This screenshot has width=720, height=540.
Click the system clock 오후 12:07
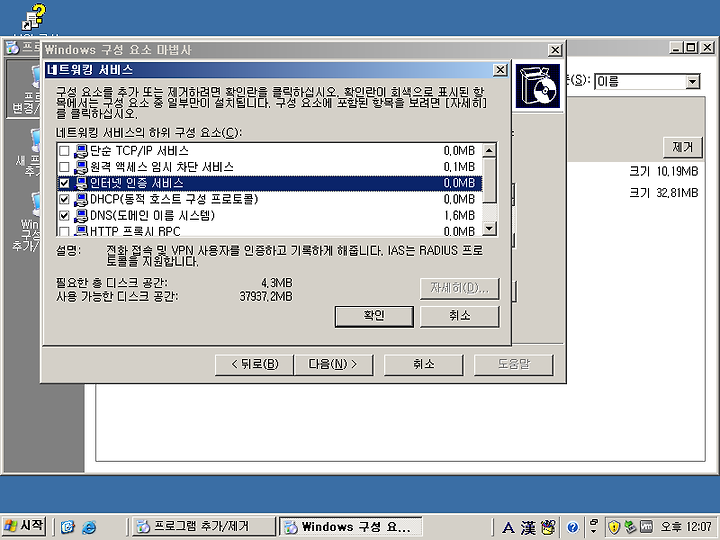686,527
